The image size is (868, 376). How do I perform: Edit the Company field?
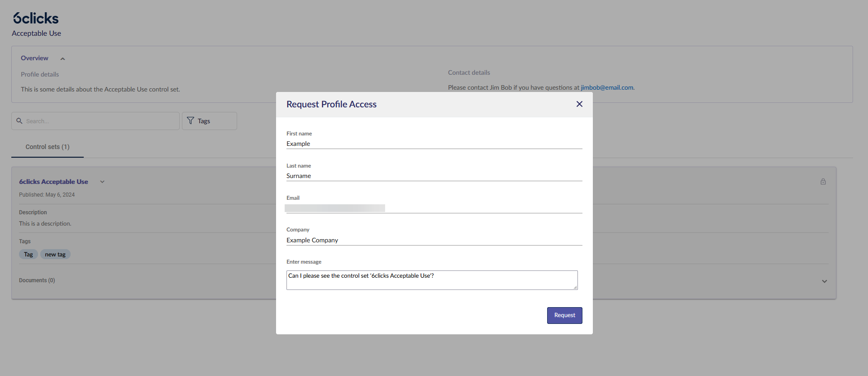pos(434,240)
